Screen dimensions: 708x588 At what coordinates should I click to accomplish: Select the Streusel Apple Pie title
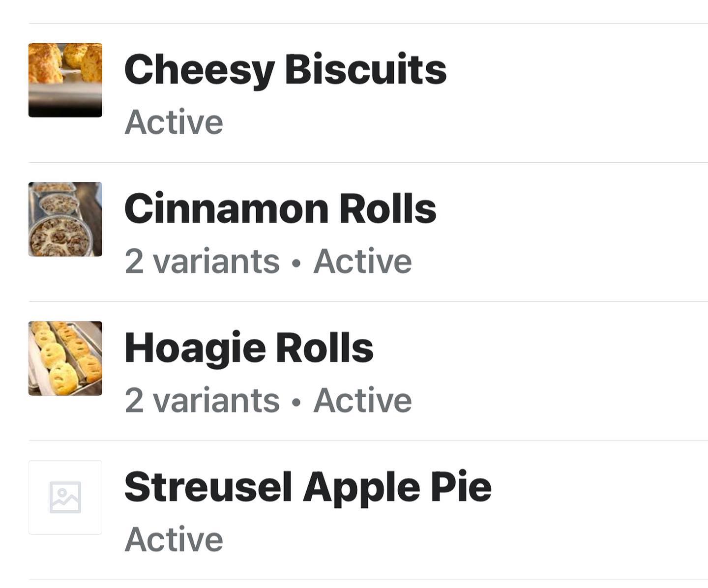pos(308,487)
